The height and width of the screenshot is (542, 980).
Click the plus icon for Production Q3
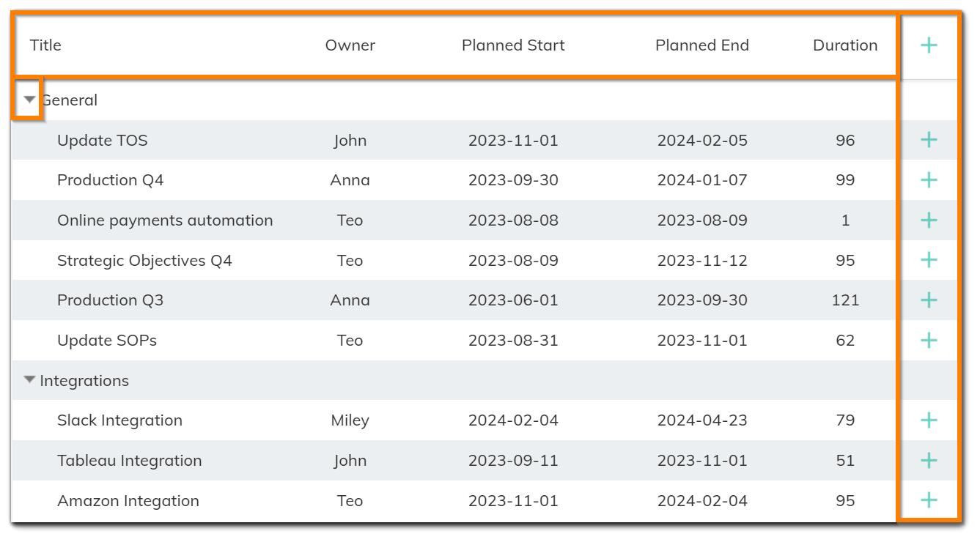(929, 300)
